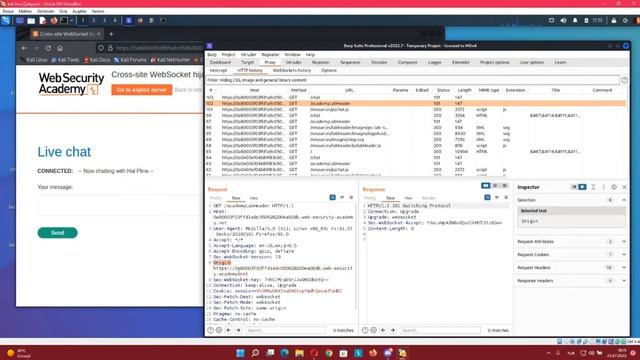Reload page in Firefox browser
This screenshot has width=640, height=360.
[x=48, y=48]
